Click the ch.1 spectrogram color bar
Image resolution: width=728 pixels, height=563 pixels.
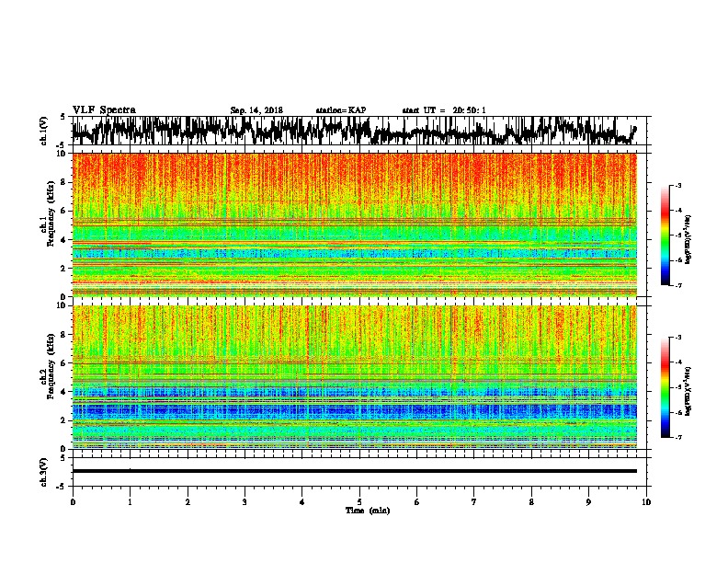[x=665, y=236]
